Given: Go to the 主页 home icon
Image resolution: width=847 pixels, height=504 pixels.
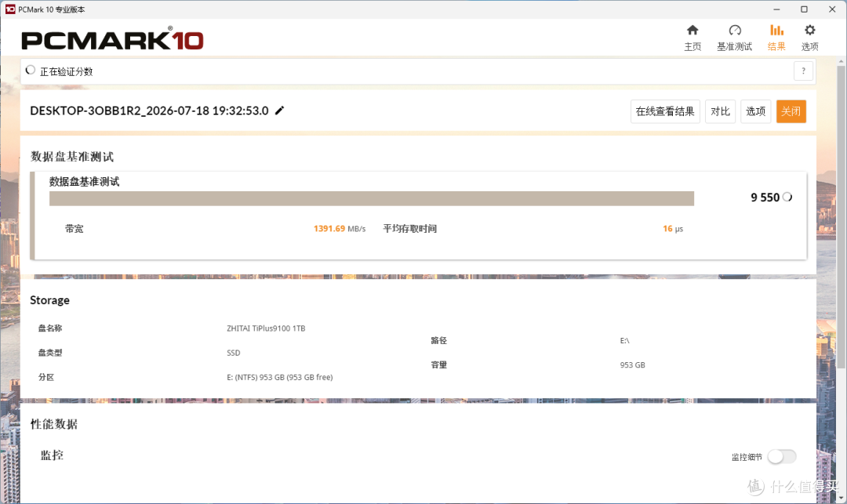Looking at the screenshot, I should pyautogui.click(x=693, y=31).
